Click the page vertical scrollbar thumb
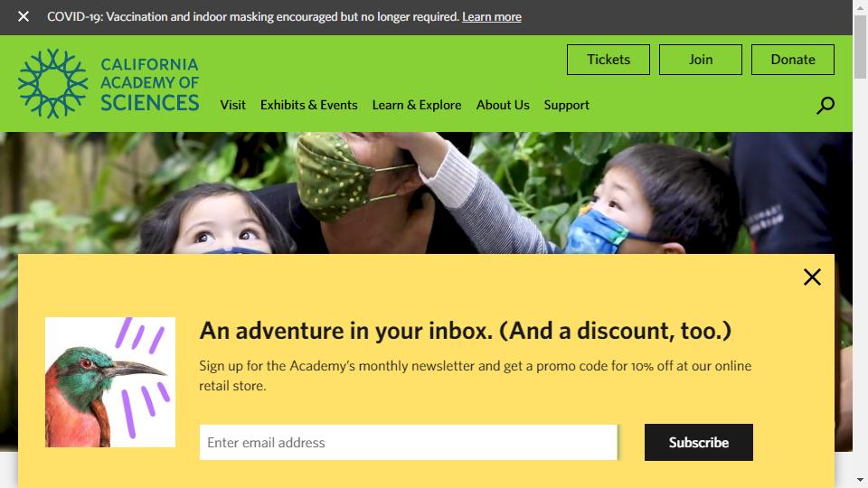This screenshot has width=868, height=488. 860,47
